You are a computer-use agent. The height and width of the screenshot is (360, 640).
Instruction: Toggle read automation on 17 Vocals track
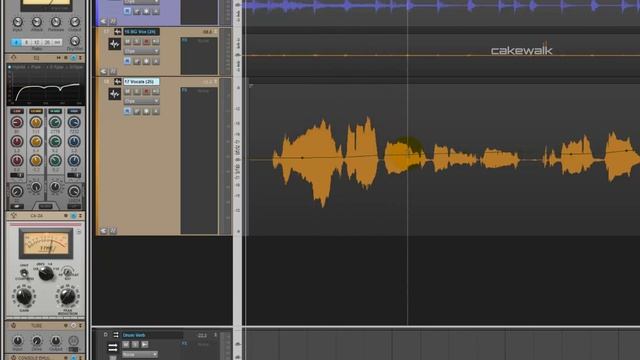[127, 111]
